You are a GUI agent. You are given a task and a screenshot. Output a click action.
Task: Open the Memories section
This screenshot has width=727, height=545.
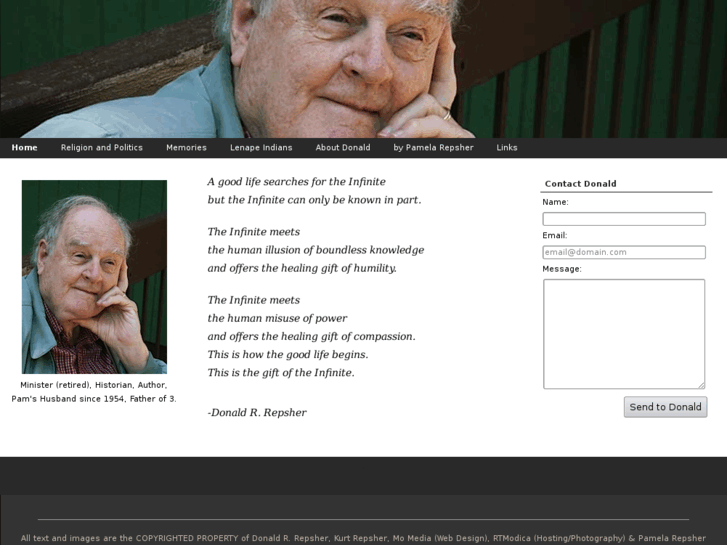186,148
